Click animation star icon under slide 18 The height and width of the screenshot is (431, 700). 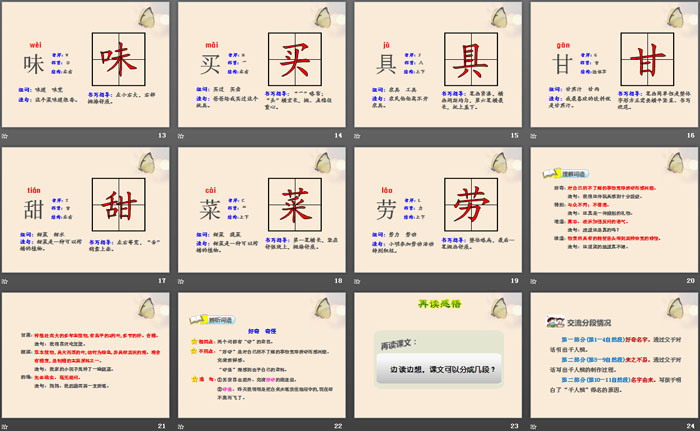point(181,281)
